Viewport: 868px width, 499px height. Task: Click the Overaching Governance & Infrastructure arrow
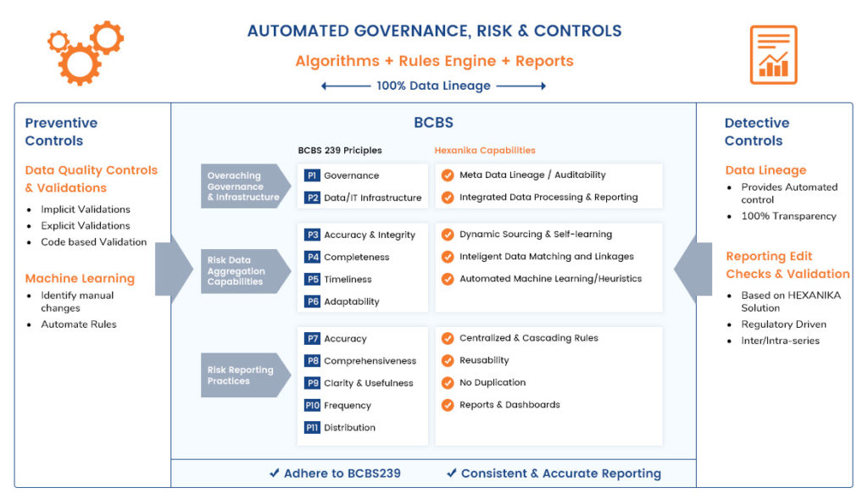coord(243,186)
